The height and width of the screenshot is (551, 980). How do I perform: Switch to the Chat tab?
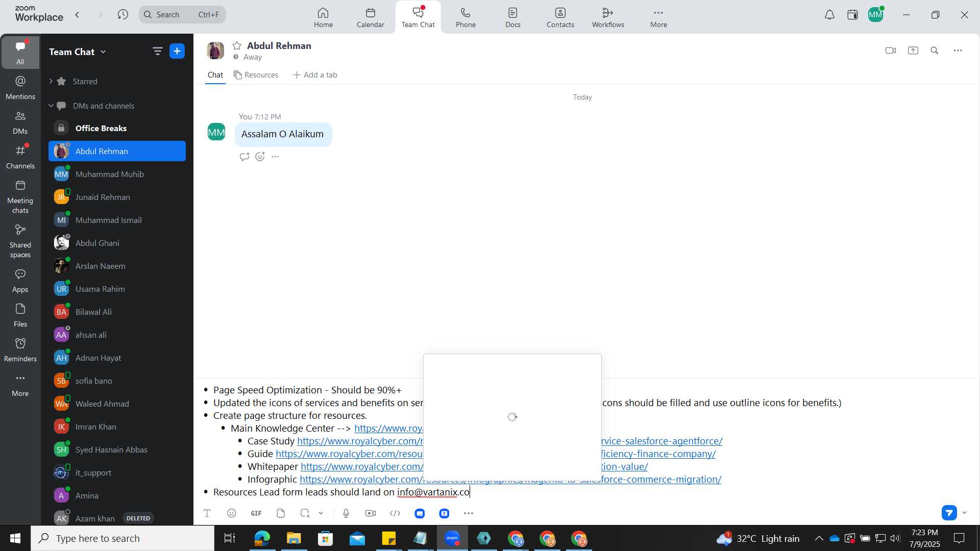[215, 75]
